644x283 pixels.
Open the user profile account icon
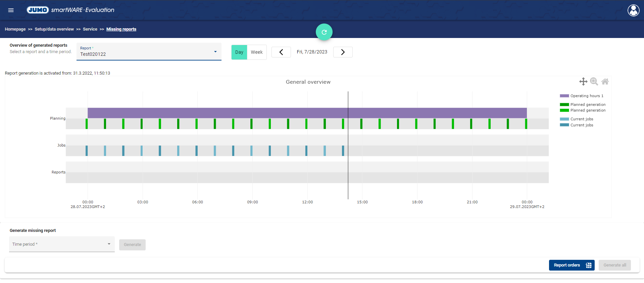(633, 10)
